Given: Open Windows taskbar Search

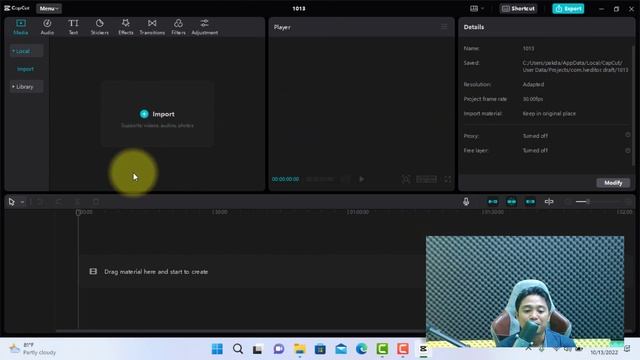Looking at the screenshot, I should pyautogui.click(x=238, y=349).
